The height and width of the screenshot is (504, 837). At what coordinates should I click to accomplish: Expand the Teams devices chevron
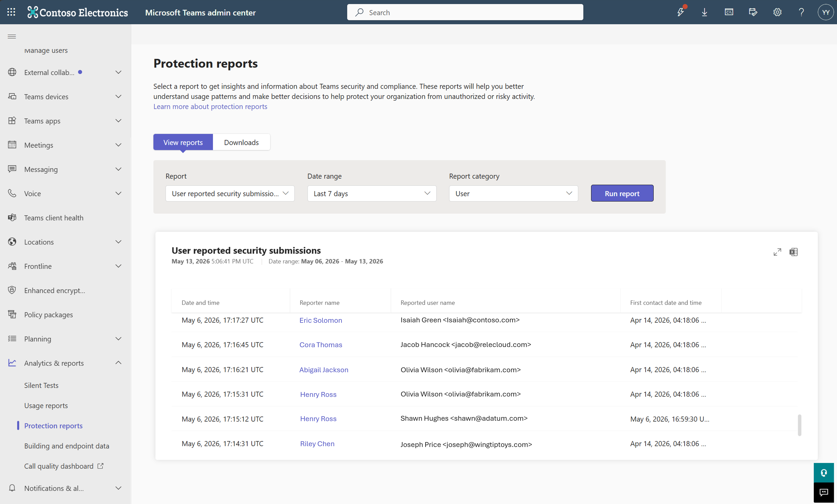(x=118, y=97)
